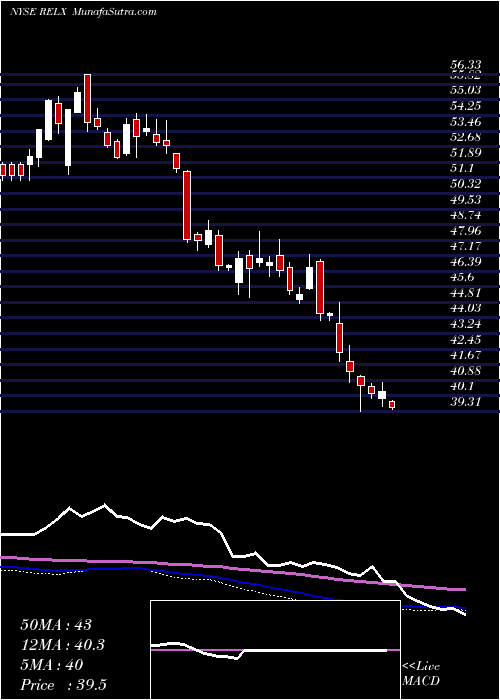
Task: Click the 41.67 price axis label
Action: click(466, 355)
